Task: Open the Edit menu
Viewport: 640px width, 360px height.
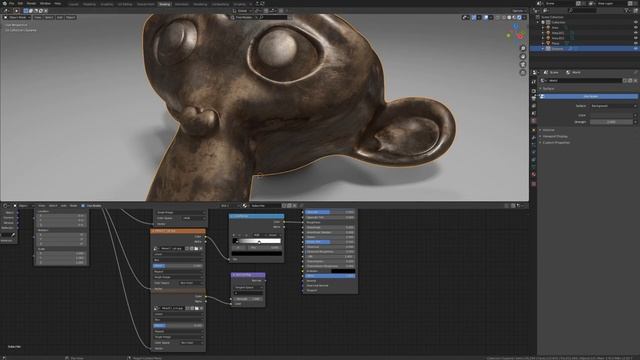Action: [20, 3]
